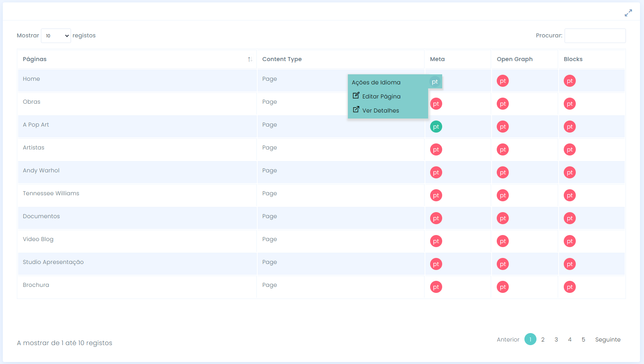This screenshot has height=364, width=644.
Task: Click the Anterior pagination link
Action: tap(508, 339)
